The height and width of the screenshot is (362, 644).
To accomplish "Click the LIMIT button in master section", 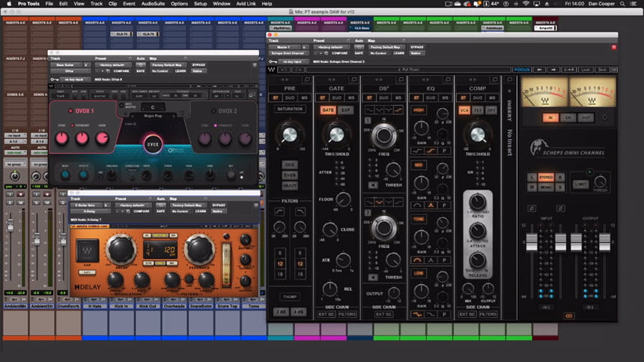I will click(580, 184).
